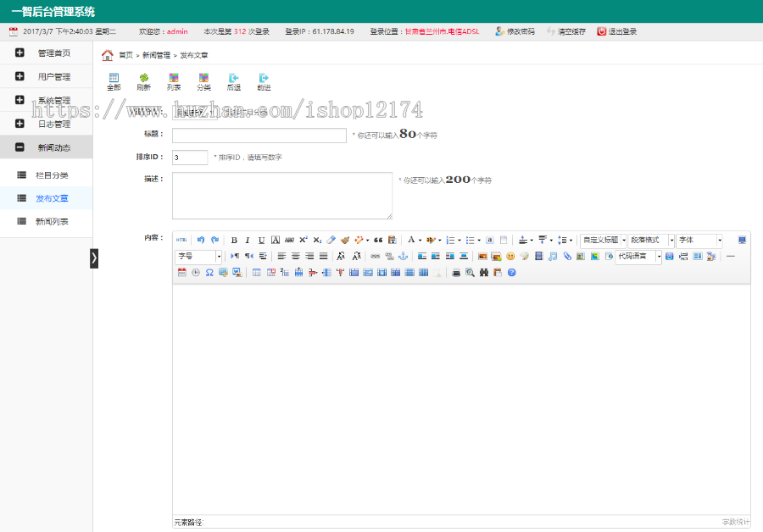Image resolution: width=763 pixels, height=532 pixels.
Task: Open the 字号 font size dropdown
Action: tap(196, 256)
